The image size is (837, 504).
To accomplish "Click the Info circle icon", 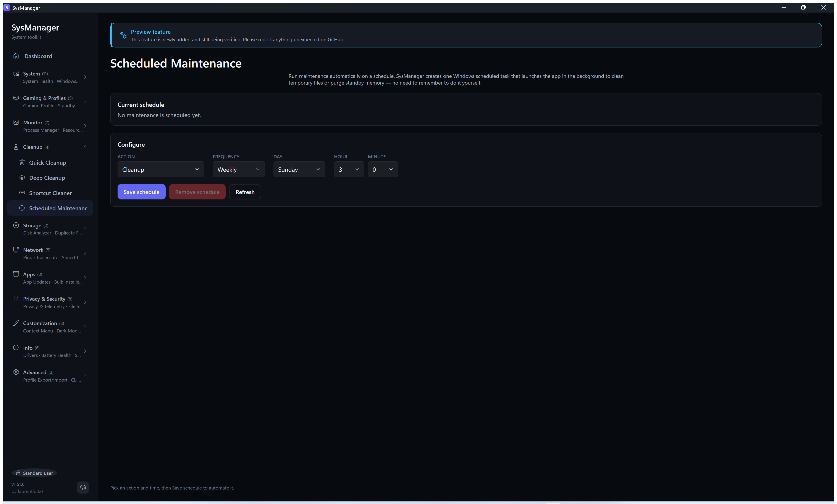I will pos(16,348).
